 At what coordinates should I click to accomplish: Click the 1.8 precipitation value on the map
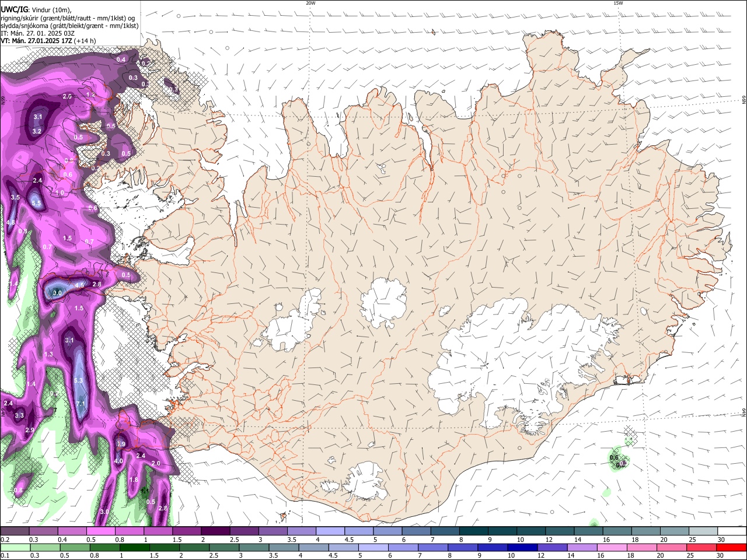coord(134,480)
